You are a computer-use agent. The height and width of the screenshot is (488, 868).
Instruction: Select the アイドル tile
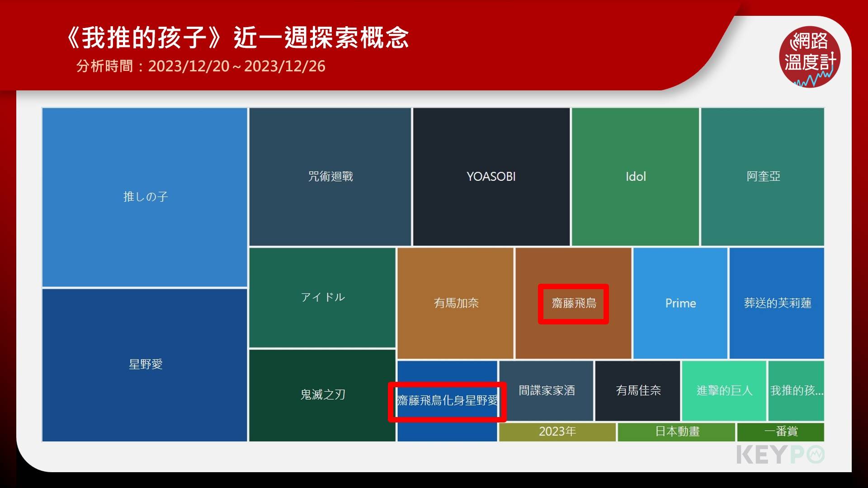click(x=322, y=298)
